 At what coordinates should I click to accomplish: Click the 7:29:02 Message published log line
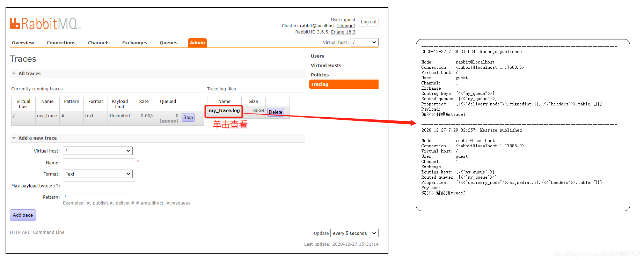(471, 130)
